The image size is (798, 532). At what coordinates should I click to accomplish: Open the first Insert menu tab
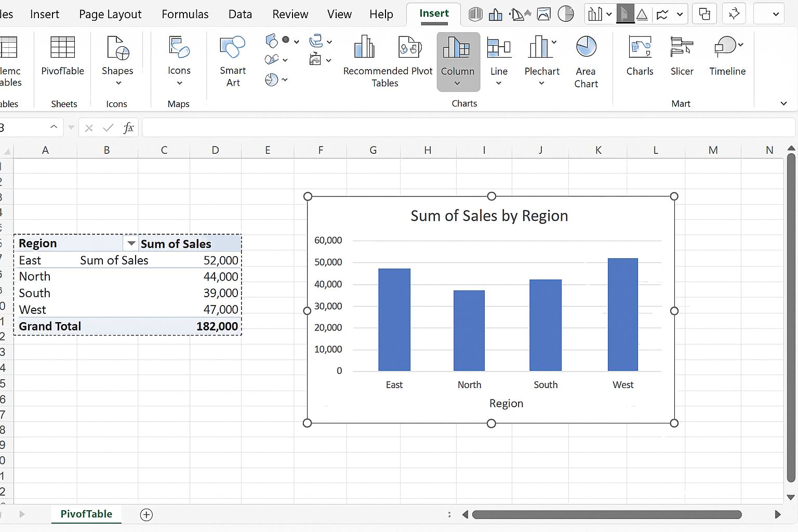45,14
